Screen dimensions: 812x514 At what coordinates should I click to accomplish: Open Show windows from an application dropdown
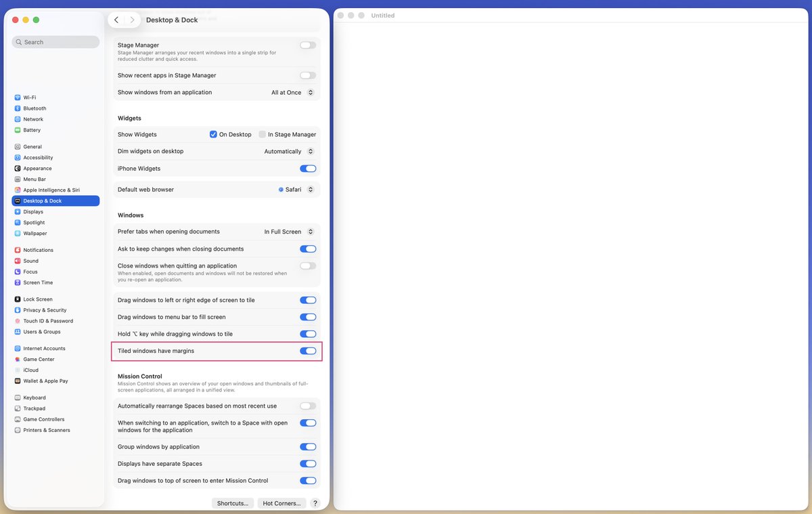pos(293,93)
